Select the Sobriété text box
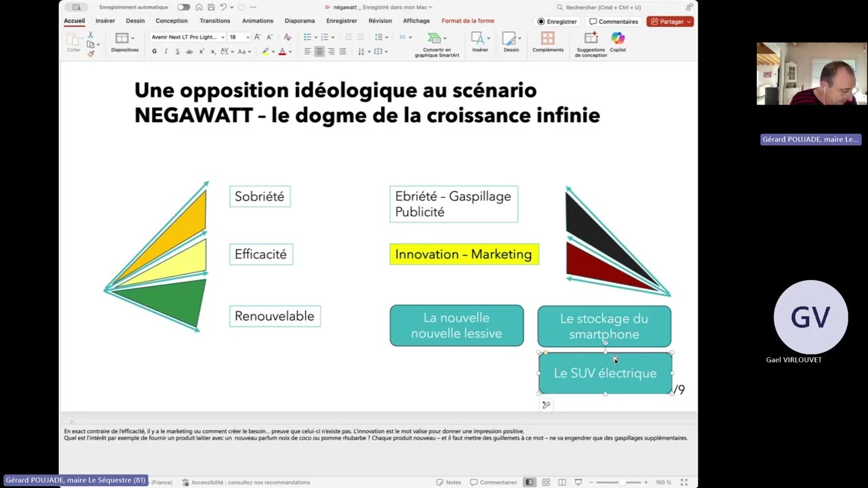Image resolution: width=868 pixels, height=488 pixels. coord(260,197)
